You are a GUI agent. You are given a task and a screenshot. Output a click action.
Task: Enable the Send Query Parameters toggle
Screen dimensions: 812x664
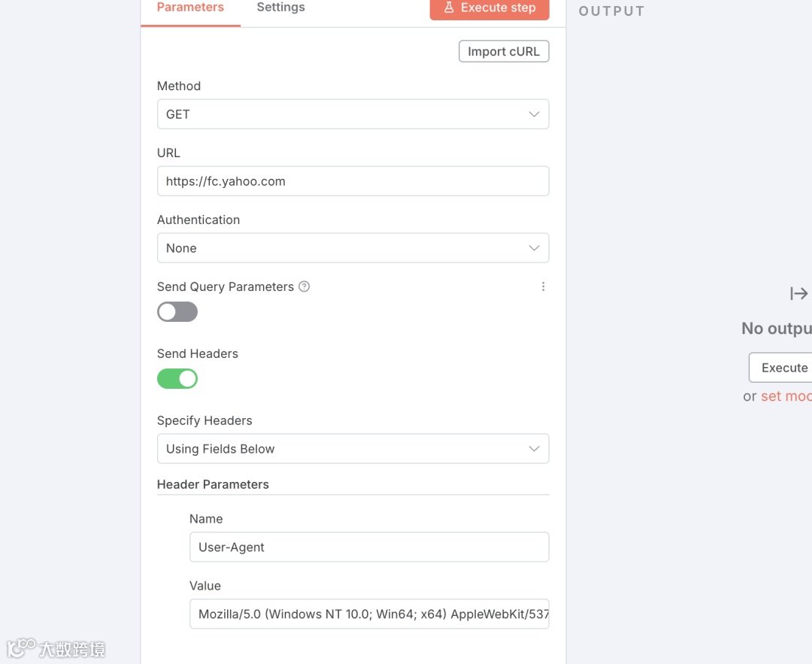click(177, 312)
